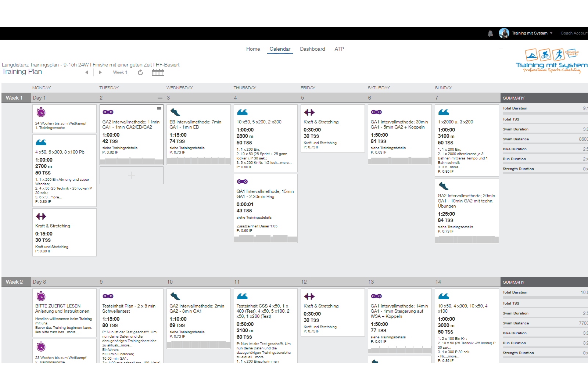Click the dumbbell icon on Friday's Kraft & Stretching

tap(309, 112)
